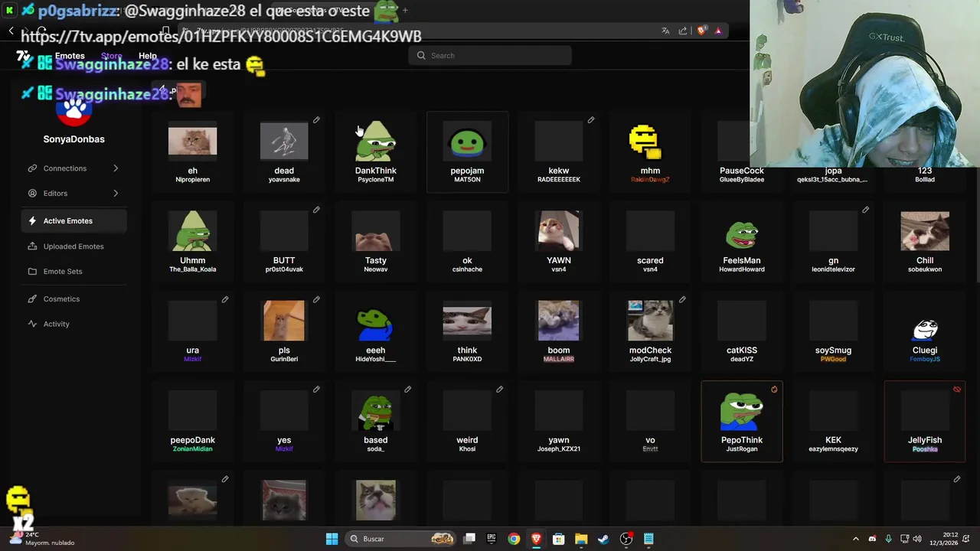Edit the 'ura' emote with pencil icon
This screenshot has width=980, height=551.
click(x=225, y=299)
